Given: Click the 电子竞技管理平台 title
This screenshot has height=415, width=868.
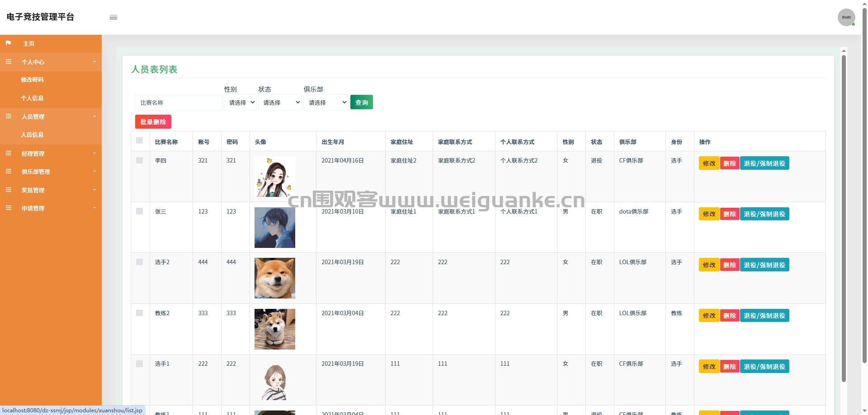Looking at the screenshot, I should click(x=40, y=17).
